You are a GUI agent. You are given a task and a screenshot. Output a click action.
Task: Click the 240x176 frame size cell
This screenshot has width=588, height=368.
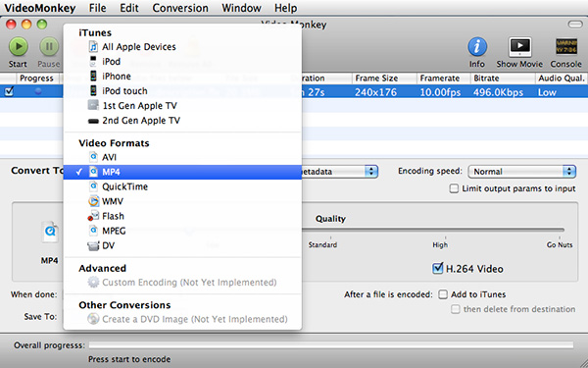click(375, 92)
